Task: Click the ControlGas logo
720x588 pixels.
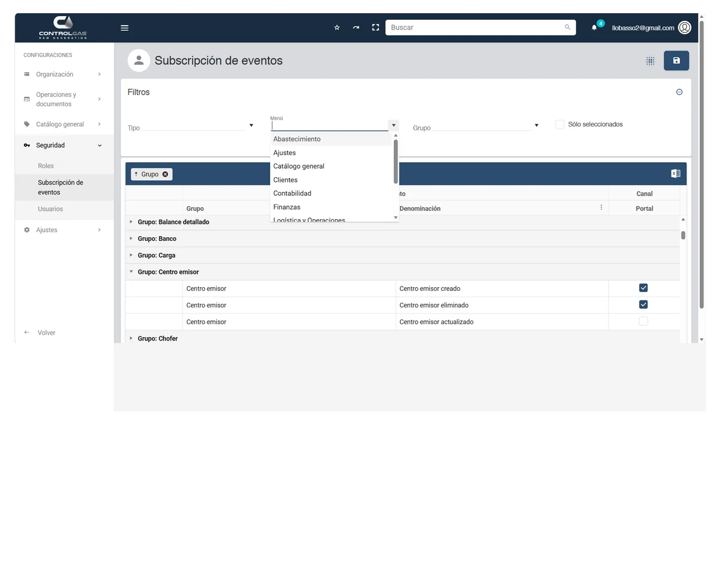Action: pyautogui.click(x=63, y=28)
